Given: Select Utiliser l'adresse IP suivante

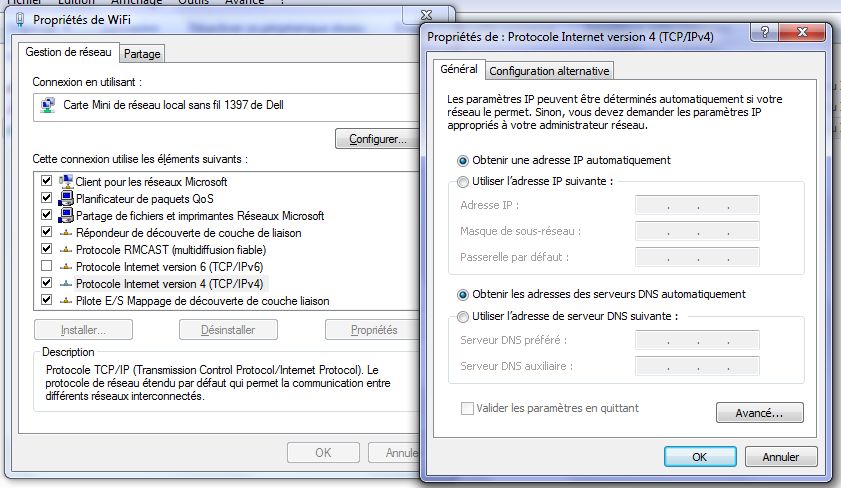Looking at the screenshot, I should point(462,182).
